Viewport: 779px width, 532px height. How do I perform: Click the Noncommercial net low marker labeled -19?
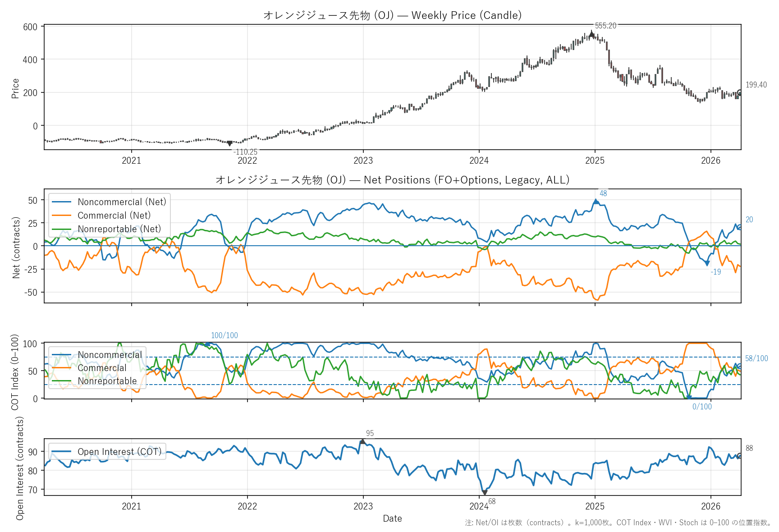click(707, 263)
